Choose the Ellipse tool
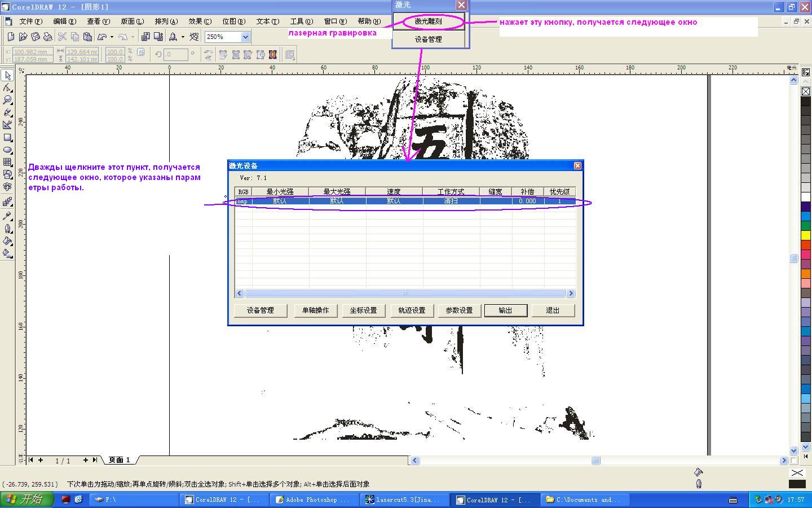Screen dimensions: 812x508 [x=7, y=150]
